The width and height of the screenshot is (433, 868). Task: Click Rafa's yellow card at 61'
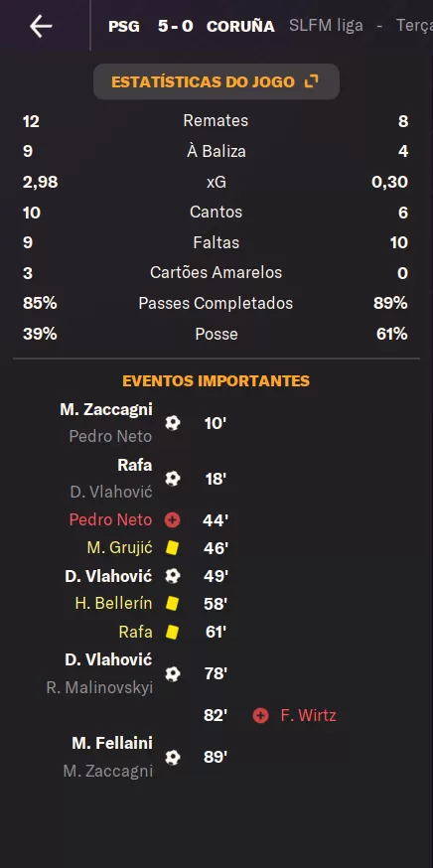point(172,633)
